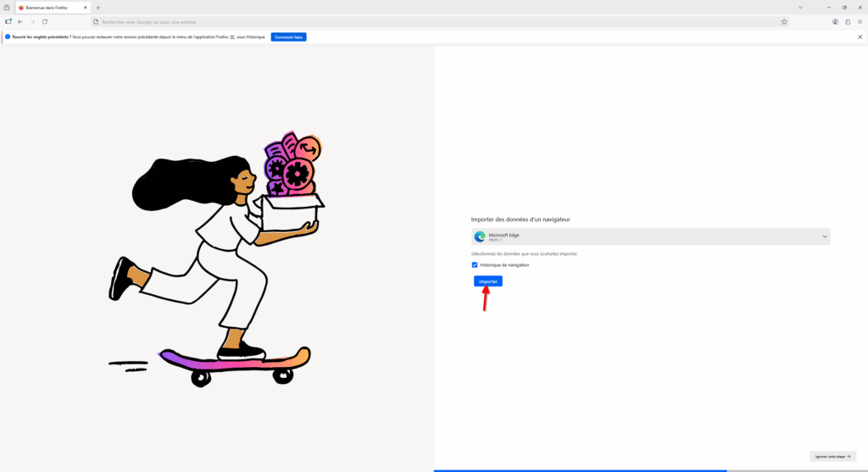
Task: Click the new tab plus button
Action: (x=98, y=8)
